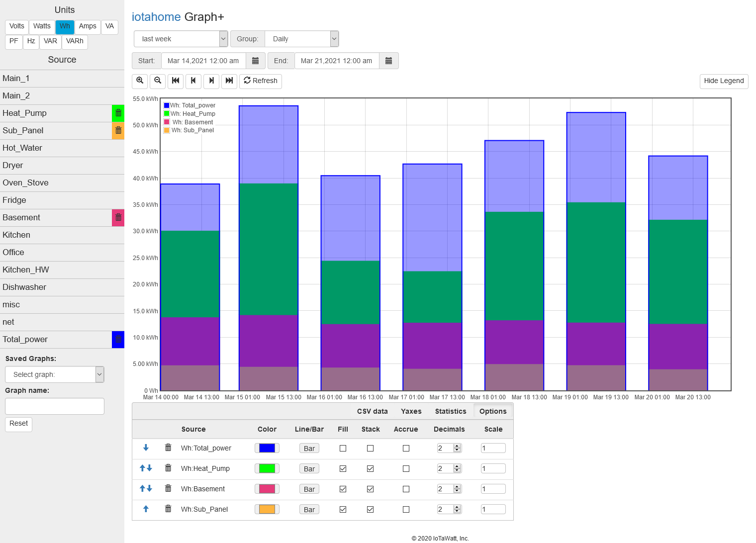Click the zoom out magnifier icon
Viewport: 756px width, 543px height.
(x=158, y=81)
